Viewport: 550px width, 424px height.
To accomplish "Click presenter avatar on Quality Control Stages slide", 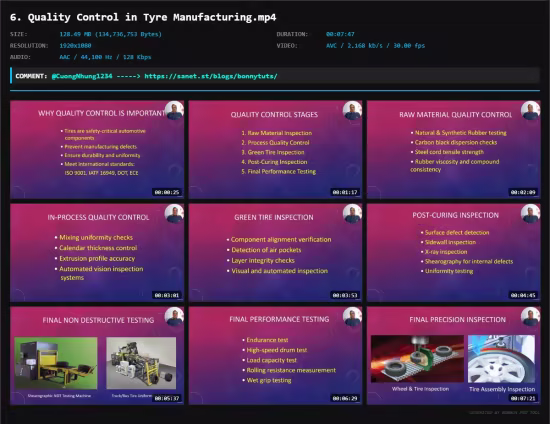I will point(352,110).
